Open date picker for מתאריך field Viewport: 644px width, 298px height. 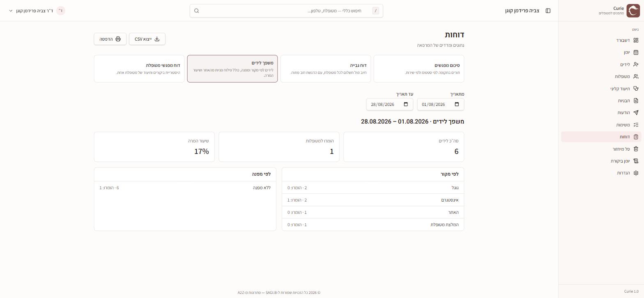[457, 104]
